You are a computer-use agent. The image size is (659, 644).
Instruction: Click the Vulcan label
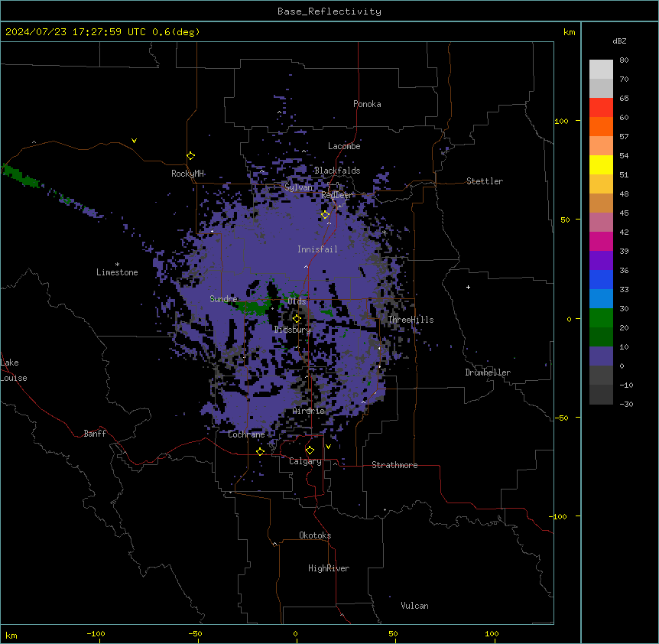(x=414, y=606)
